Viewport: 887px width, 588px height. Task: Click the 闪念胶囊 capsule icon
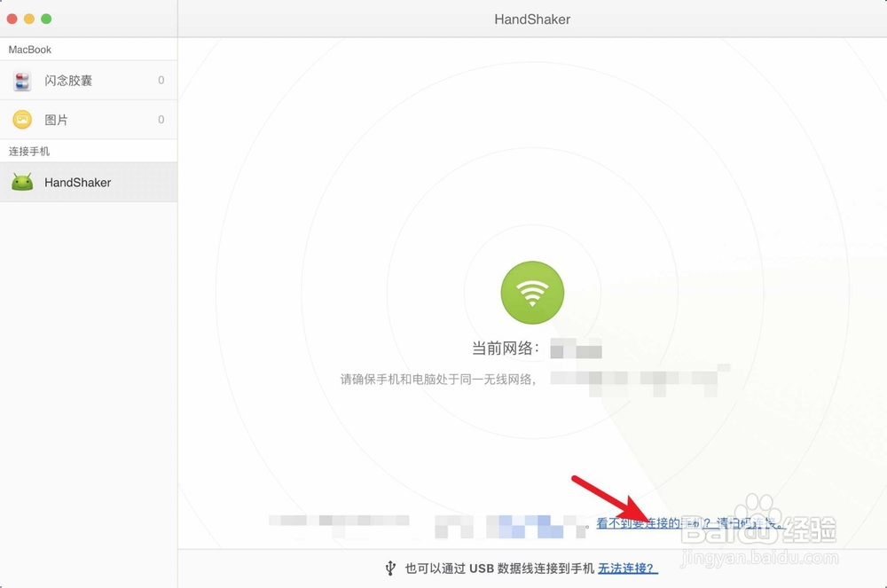[22, 82]
